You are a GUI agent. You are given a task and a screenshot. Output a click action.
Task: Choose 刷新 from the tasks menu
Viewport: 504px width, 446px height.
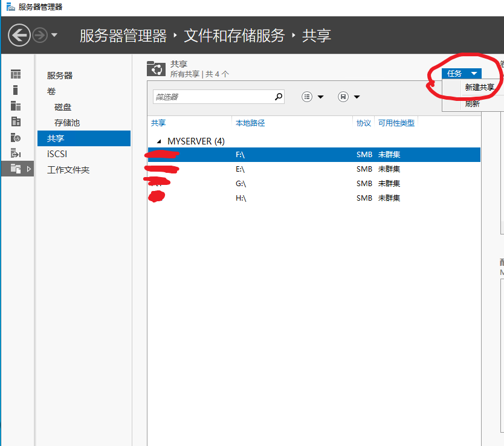[x=472, y=103]
